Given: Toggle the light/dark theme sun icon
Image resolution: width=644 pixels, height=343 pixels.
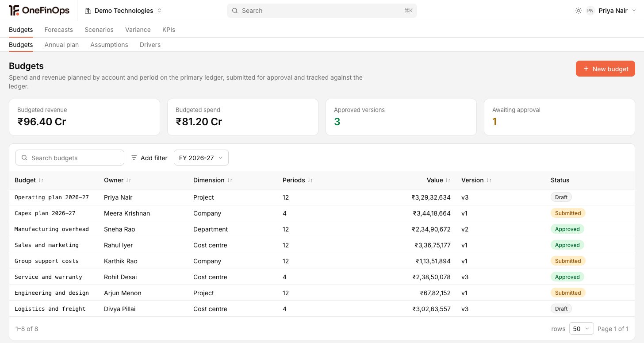Looking at the screenshot, I should 579,11.
